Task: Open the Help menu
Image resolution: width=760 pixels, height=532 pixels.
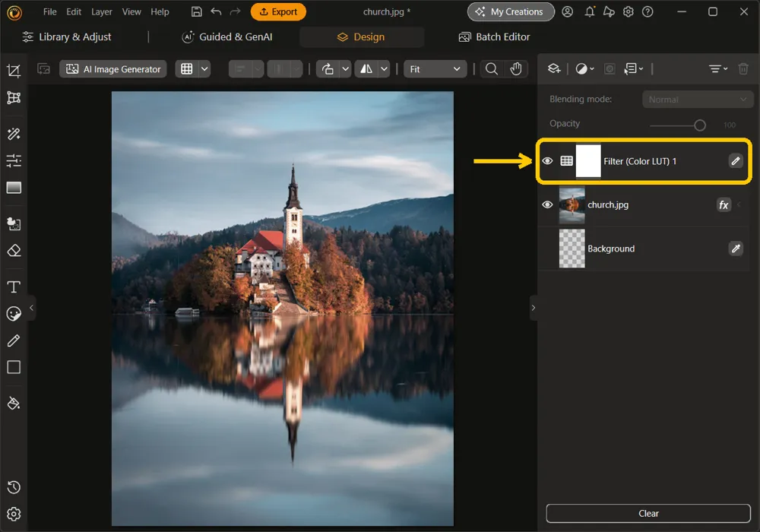Action: point(160,11)
